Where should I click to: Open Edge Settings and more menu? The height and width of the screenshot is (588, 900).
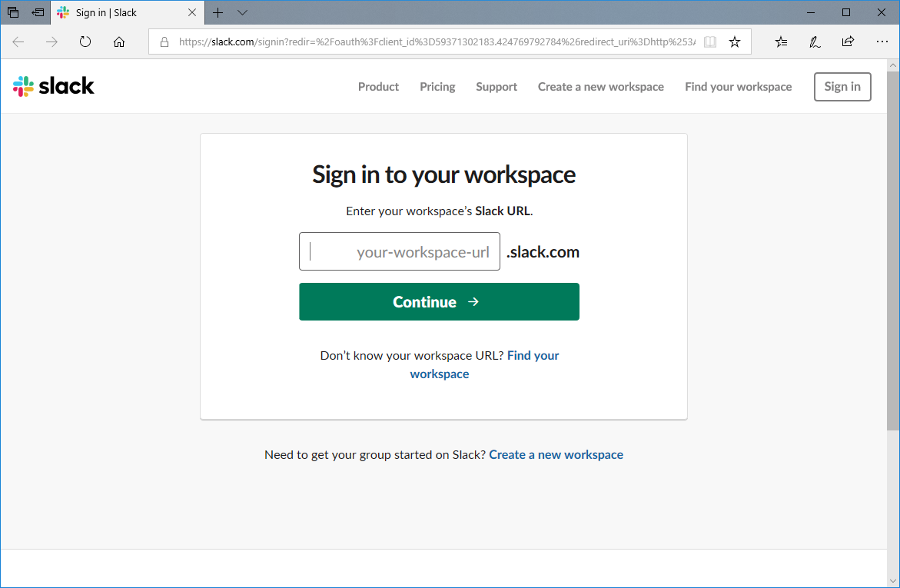(882, 42)
